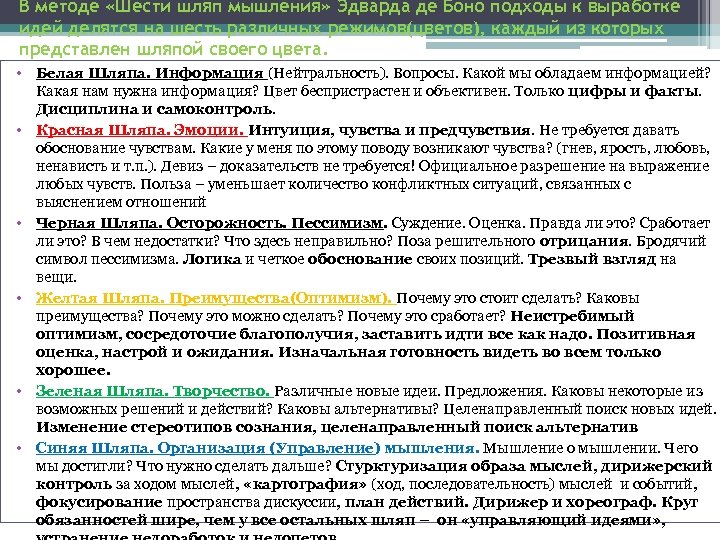Click the phrase 'Мышление о мышлении'
Image resolution: width=720 pixels, height=540 pixels.
point(571,448)
